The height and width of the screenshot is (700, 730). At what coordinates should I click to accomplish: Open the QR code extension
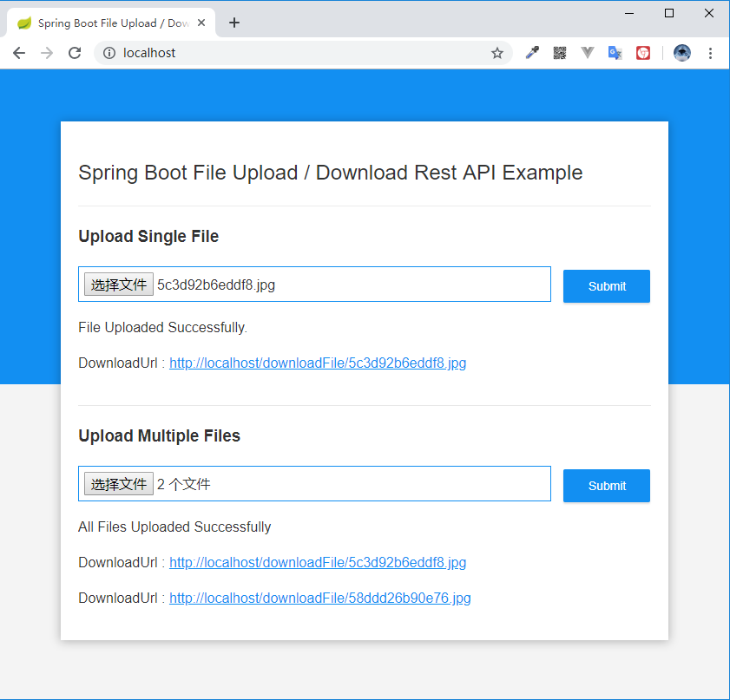pos(560,53)
